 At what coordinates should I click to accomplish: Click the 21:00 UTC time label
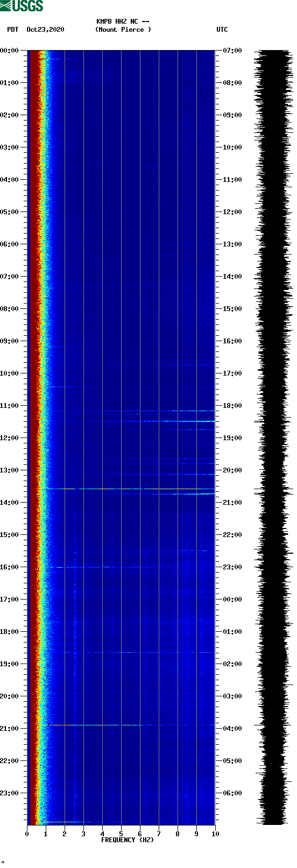(232, 503)
